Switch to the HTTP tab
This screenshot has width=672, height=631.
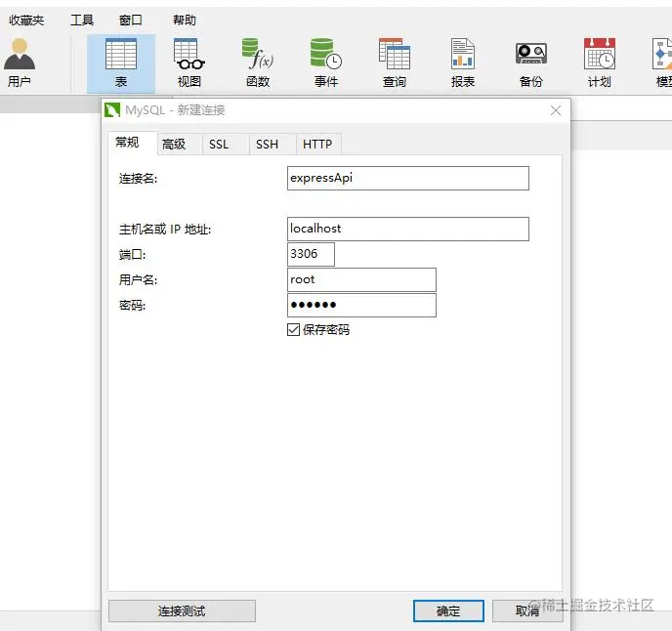point(318,144)
